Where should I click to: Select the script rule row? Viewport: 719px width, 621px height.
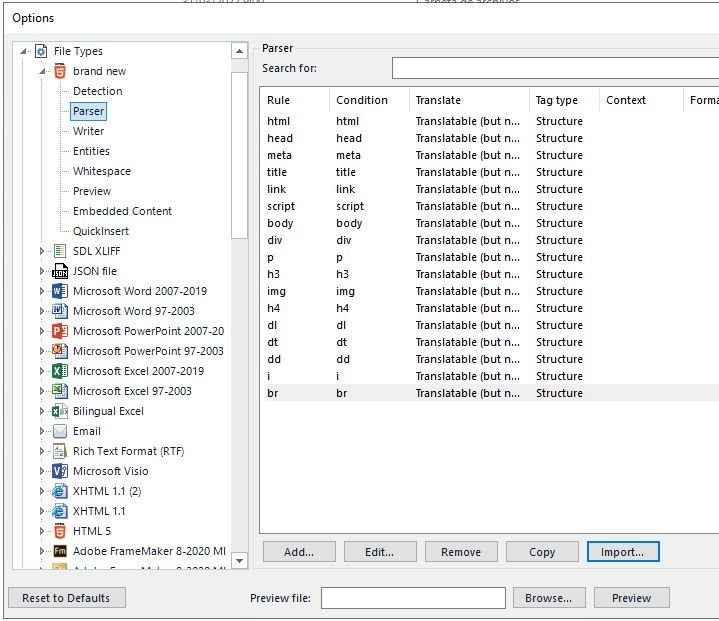tap(492, 206)
